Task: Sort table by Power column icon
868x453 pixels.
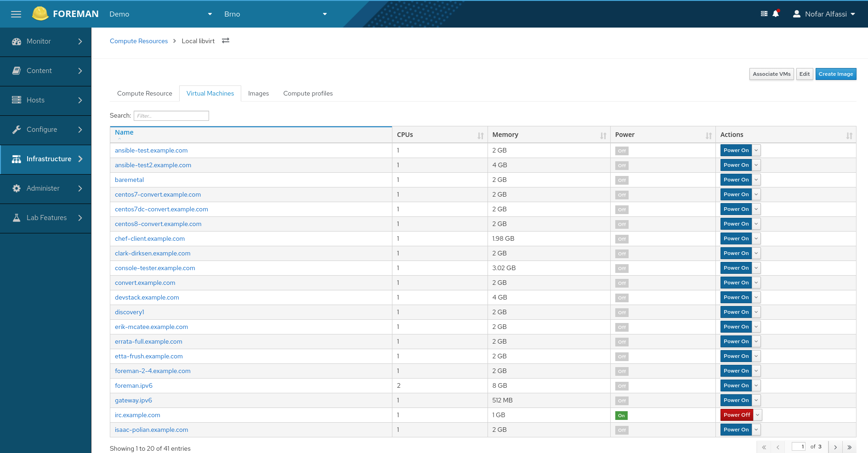Action: (x=709, y=136)
